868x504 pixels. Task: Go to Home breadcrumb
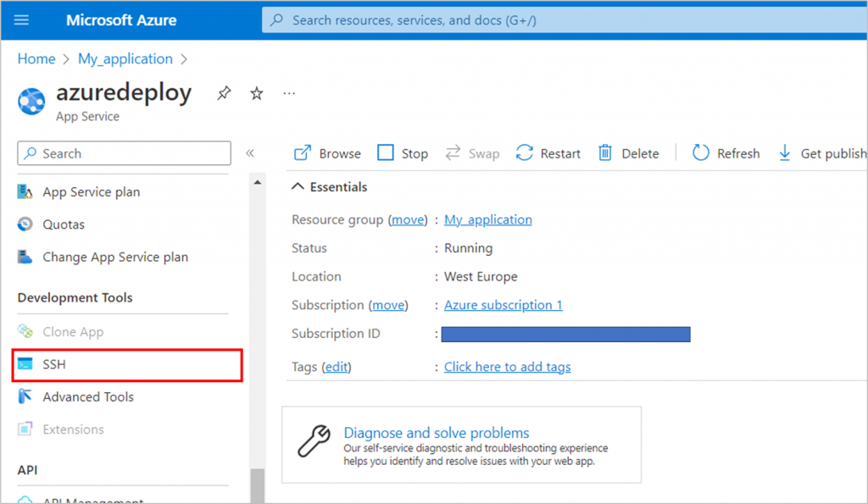click(x=36, y=58)
